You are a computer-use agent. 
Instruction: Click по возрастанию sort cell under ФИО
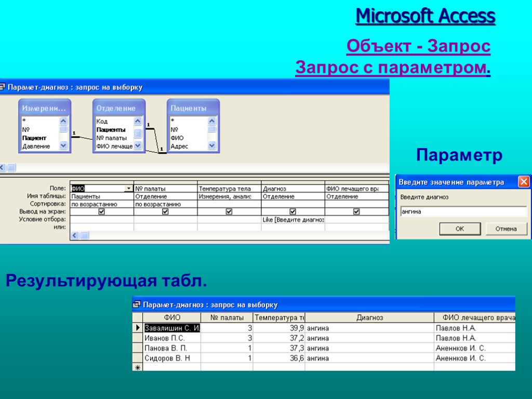[x=101, y=204]
